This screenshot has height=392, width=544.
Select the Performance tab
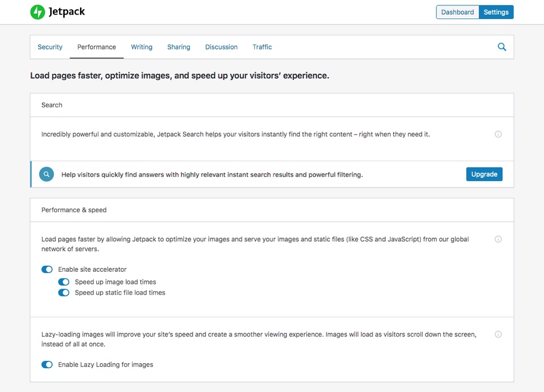tap(96, 47)
